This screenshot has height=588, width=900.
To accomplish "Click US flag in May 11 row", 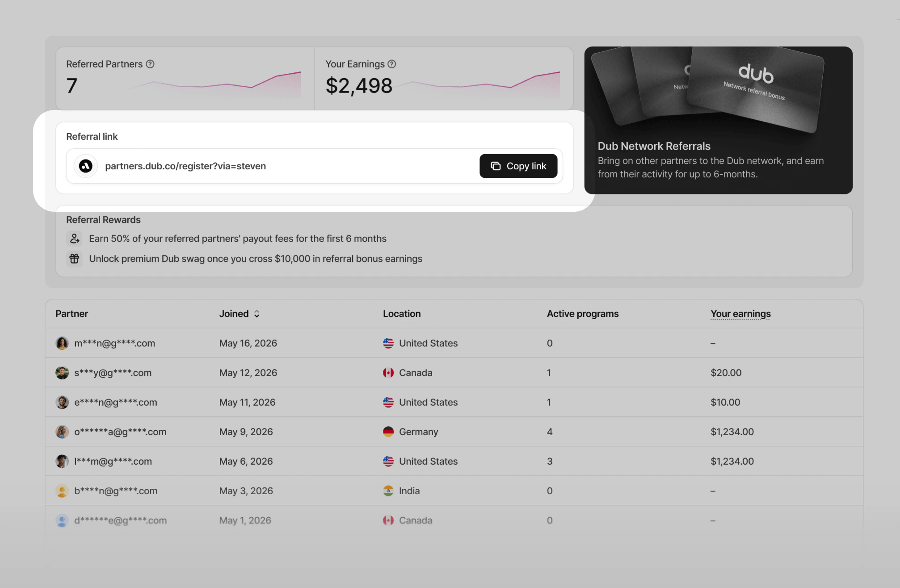I will tap(388, 402).
